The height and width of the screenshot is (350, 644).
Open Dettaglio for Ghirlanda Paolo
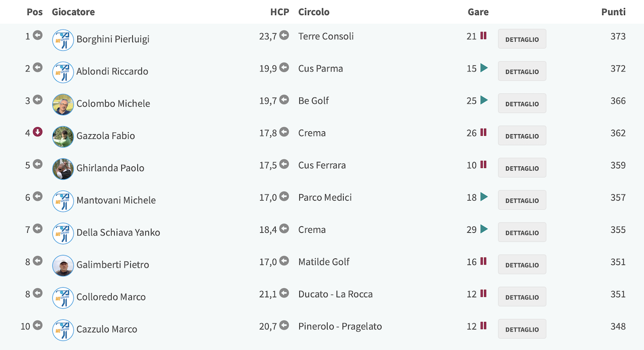522,168
